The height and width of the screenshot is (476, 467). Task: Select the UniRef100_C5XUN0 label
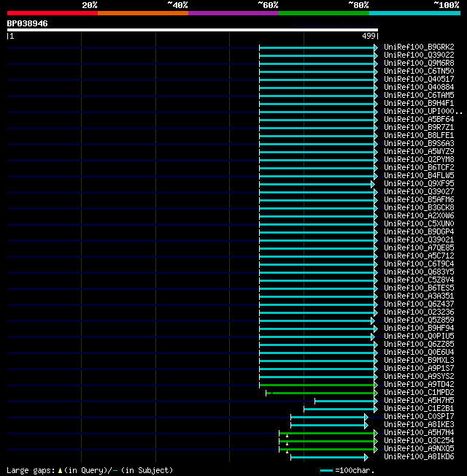coord(419,223)
